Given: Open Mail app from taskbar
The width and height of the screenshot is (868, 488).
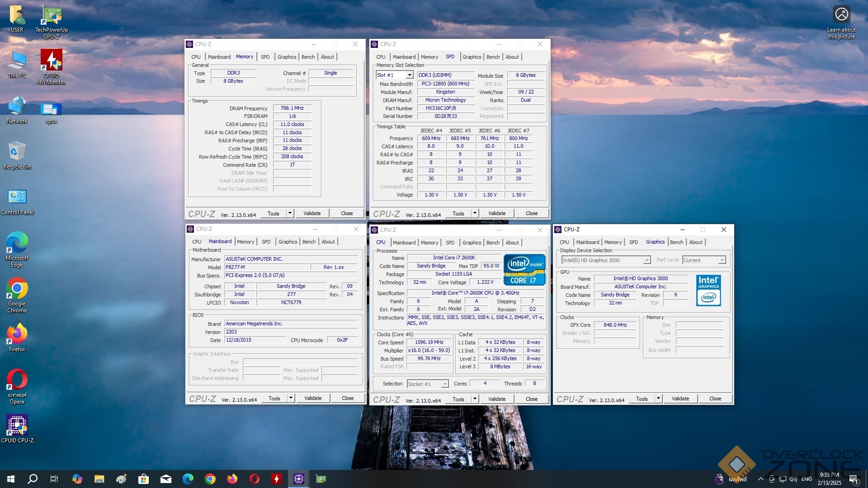Looking at the screenshot, I should (x=166, y=479).
